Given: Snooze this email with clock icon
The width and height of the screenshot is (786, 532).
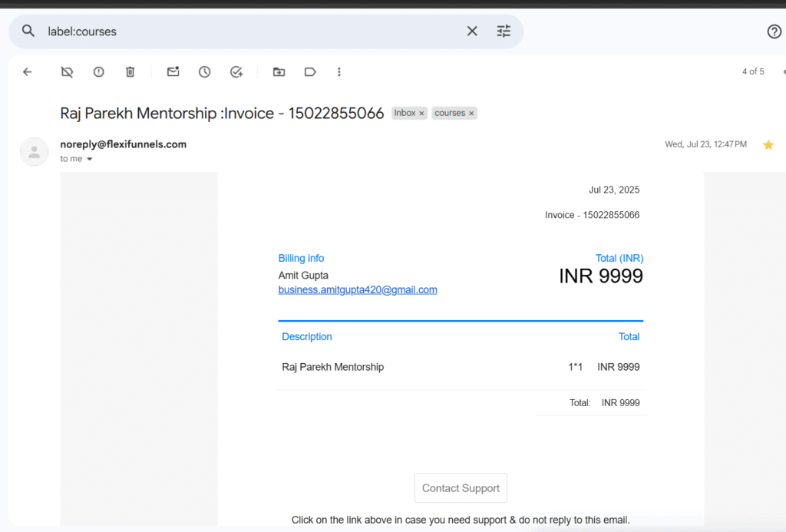Looking at the screenshot, I should 204,72.
